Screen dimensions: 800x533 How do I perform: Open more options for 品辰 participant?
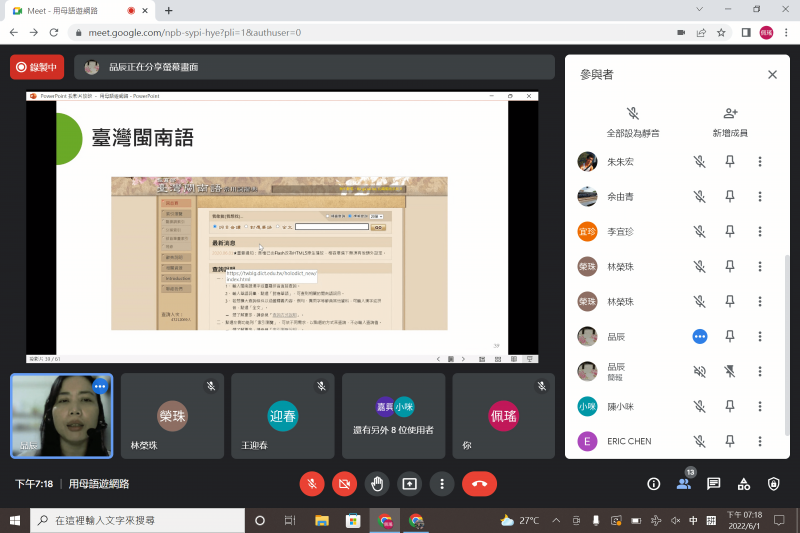coord(760,336)
